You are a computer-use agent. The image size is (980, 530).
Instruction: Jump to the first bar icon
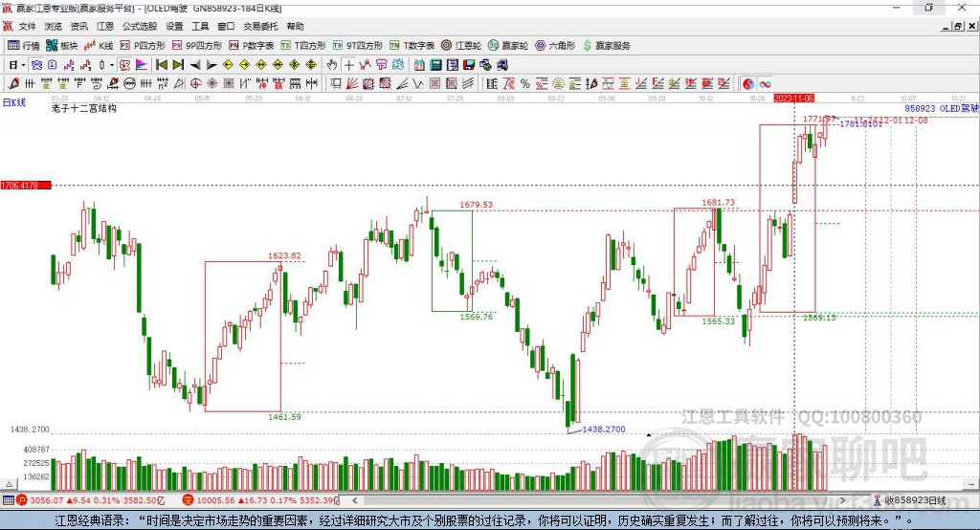coord(161,65)
